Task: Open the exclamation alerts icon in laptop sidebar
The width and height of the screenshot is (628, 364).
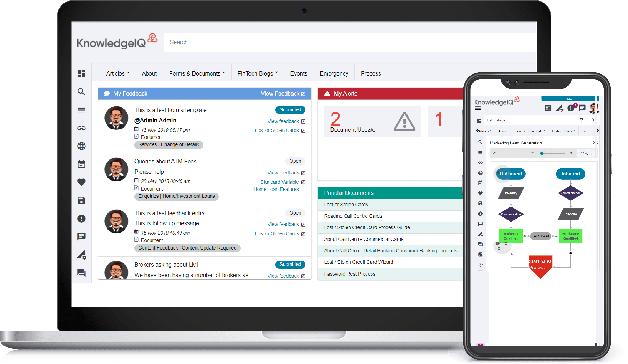Action: [81, 219]
